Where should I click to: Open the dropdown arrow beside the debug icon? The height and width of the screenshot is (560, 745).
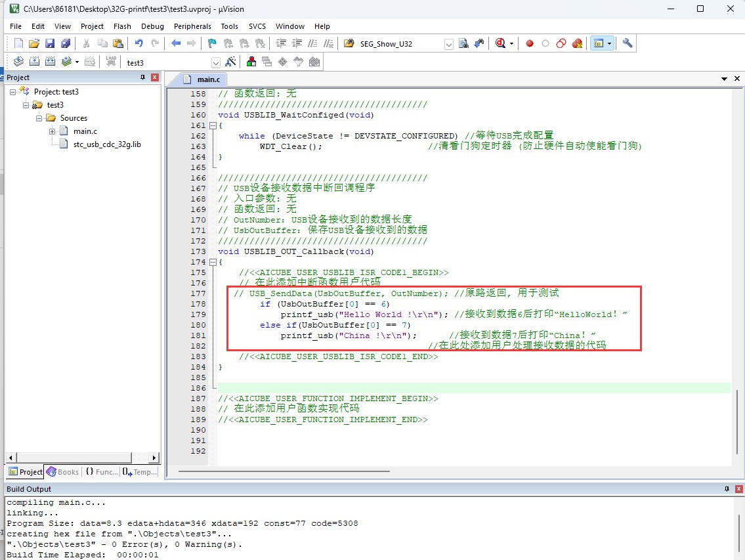pyautogui.click(x=511, y=44)
